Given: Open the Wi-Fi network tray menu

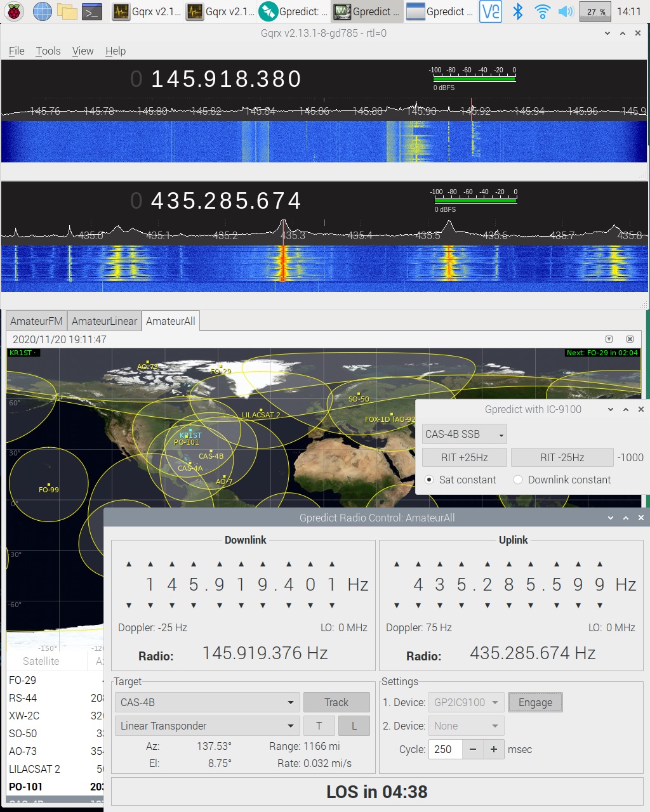Looking at the screenshot, I should [542, 11].
